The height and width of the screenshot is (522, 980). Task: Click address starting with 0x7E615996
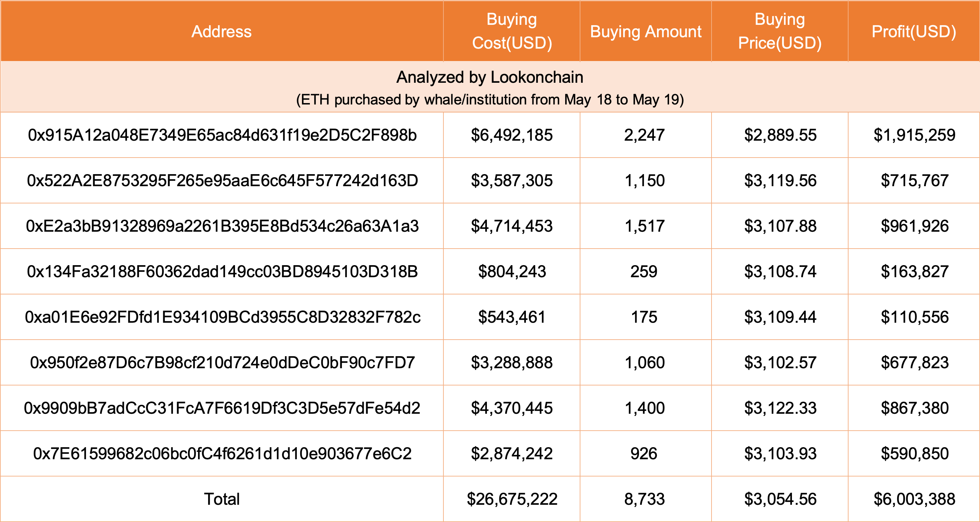(x=222, y=454)
